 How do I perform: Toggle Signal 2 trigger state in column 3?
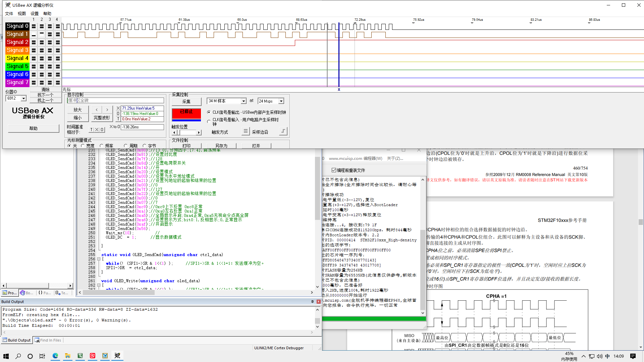pyautogui.click(x=50, y=42)
